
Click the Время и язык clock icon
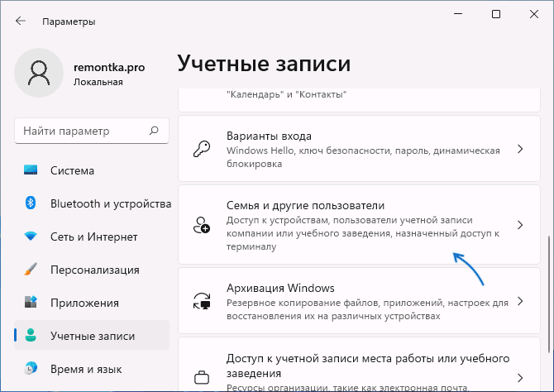tap(31, 368)
